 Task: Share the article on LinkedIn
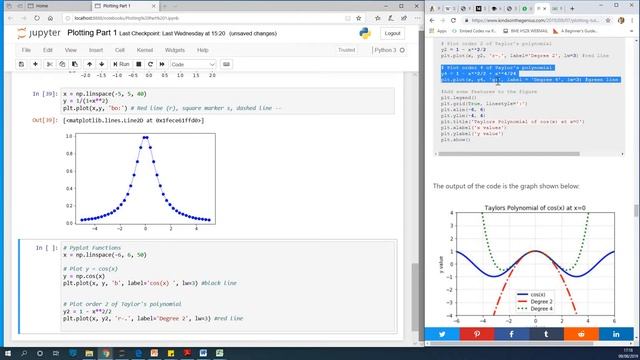tap(616, 334)
